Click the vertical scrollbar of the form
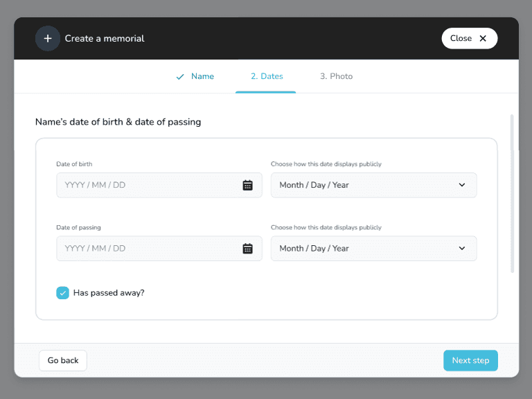The height and width of the screenshot is (399, 532). click(x=512, y=194)
